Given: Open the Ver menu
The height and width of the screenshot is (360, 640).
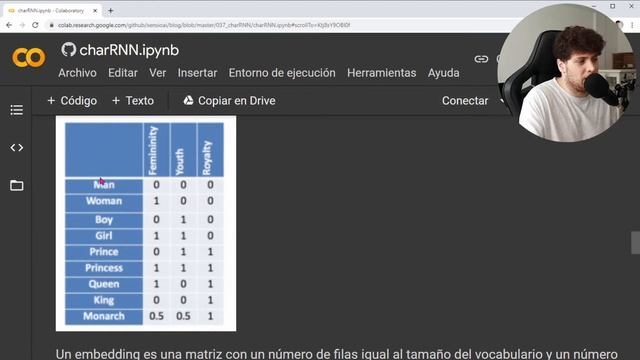Looking at the screenshot, I should [158, 73].
